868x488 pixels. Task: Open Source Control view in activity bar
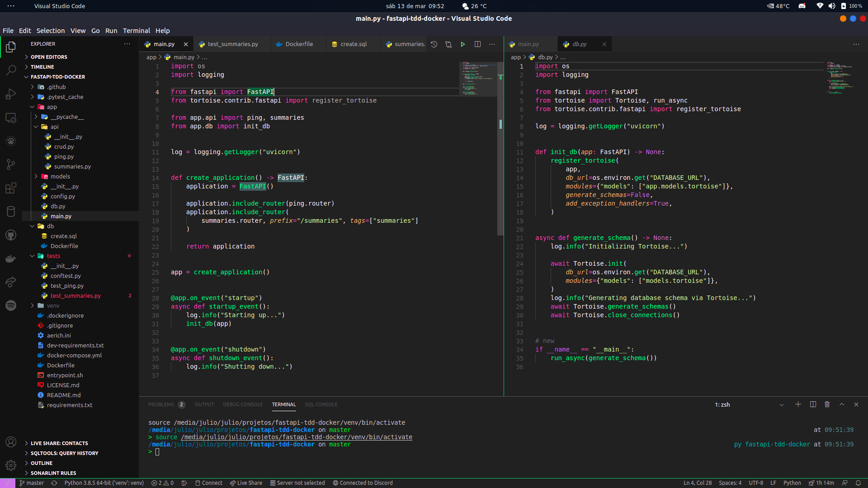click(11, 164)
